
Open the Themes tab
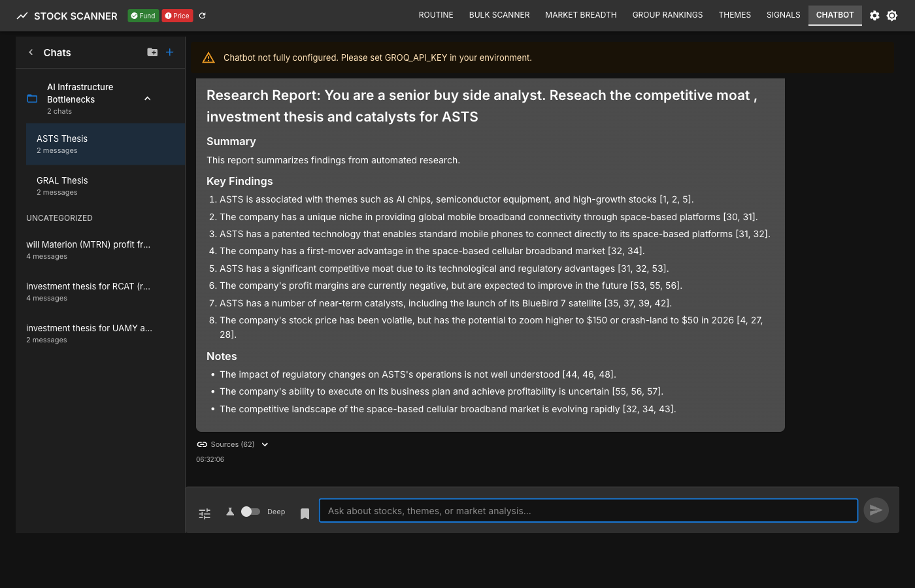735,15
